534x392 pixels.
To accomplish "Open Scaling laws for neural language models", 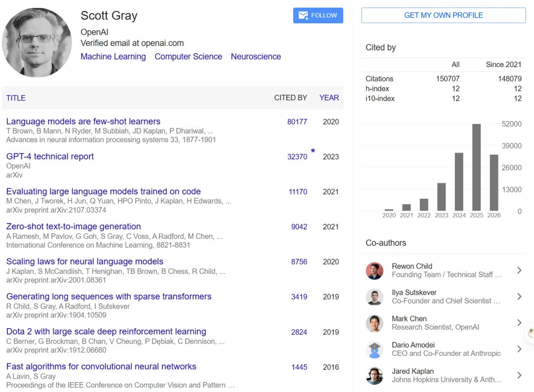I will click(x=85, y=261).
